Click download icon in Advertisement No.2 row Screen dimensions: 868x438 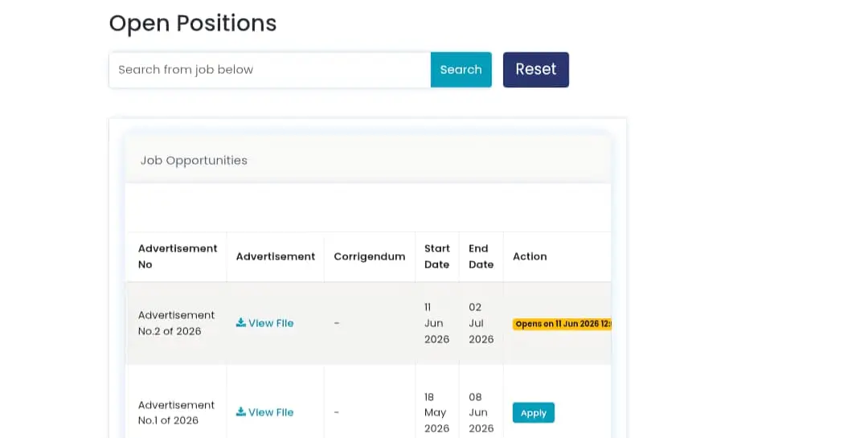click(x=241, y=322)
